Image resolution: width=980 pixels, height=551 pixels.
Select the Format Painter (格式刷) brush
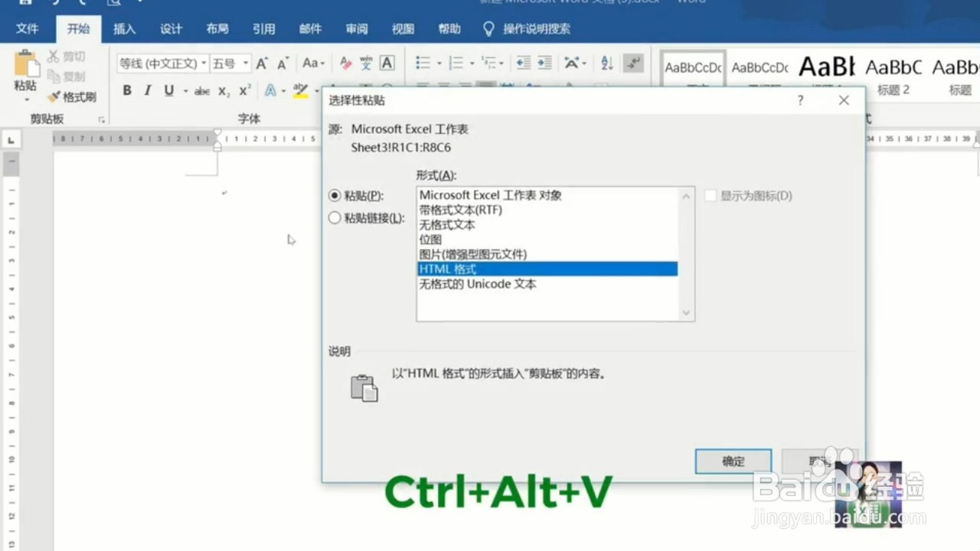click(x=54, y=97)
